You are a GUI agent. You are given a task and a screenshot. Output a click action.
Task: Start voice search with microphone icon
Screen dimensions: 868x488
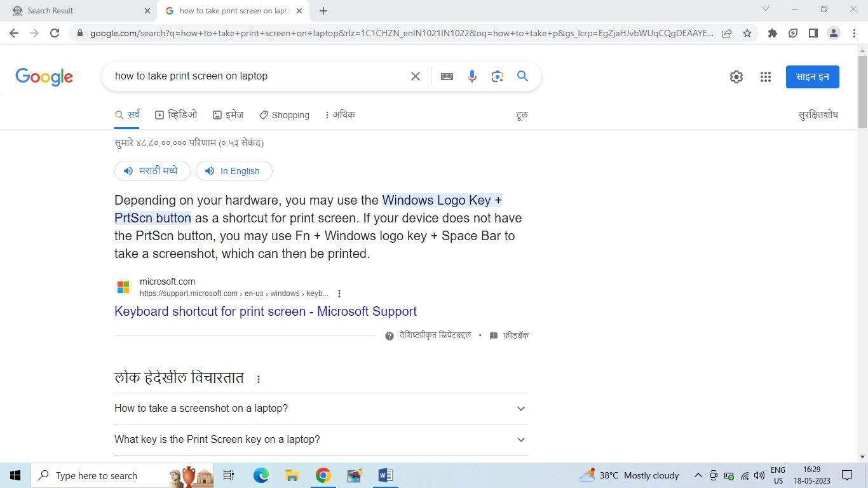click(472, 76)
